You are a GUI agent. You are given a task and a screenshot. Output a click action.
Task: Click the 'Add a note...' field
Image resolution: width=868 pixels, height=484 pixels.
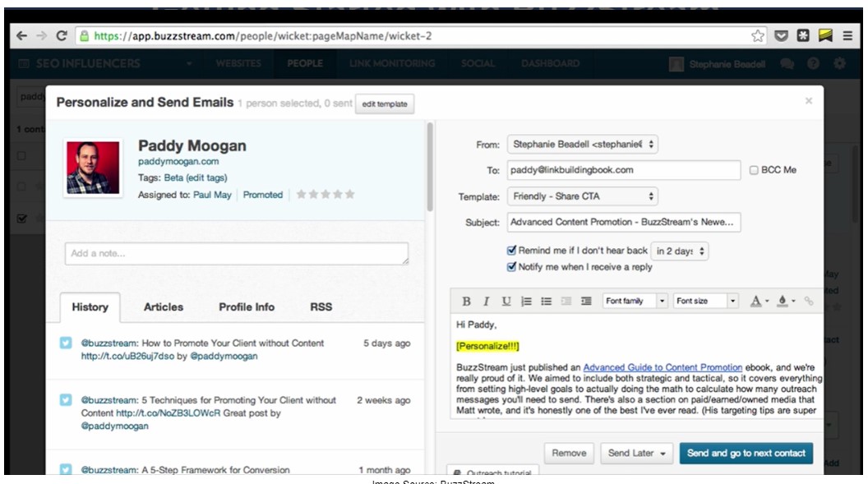[x=237, y=253]
